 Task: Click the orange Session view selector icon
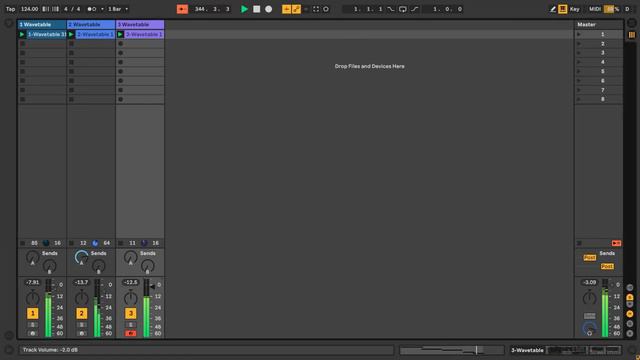click(631, 35)
